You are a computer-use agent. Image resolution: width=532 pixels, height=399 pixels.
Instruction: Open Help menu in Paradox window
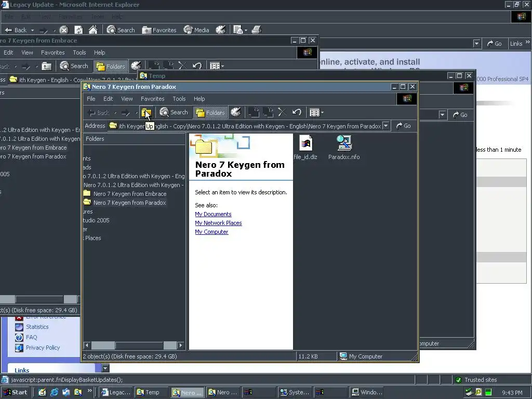[x=199, y=99]
